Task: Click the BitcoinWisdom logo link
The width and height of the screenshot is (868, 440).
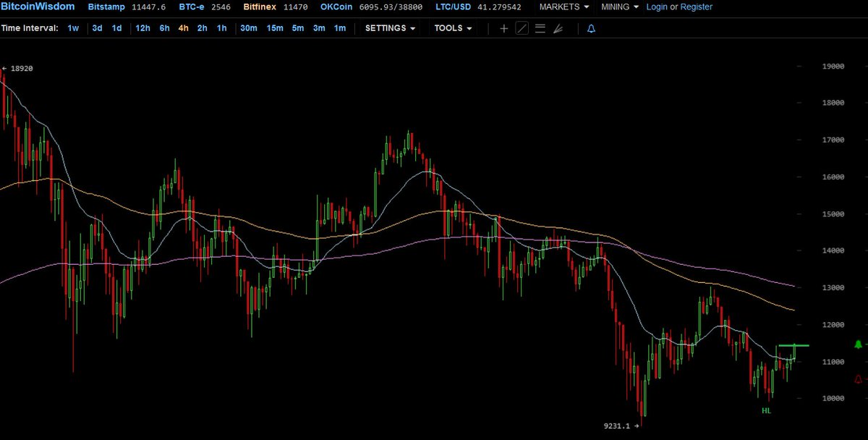Action: click(x=38, y=7)
